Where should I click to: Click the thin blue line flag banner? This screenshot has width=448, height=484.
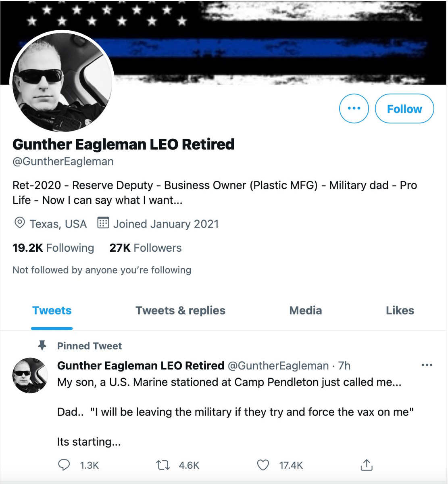282,40
